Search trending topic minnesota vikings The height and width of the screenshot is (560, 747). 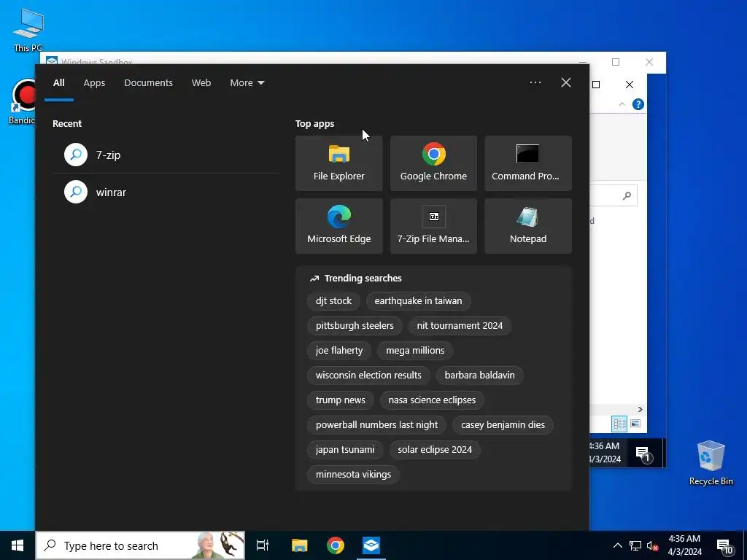coord(353,474)
